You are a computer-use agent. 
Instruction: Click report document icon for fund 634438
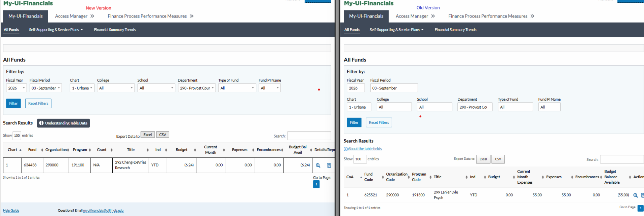click(x=329, y=165)
